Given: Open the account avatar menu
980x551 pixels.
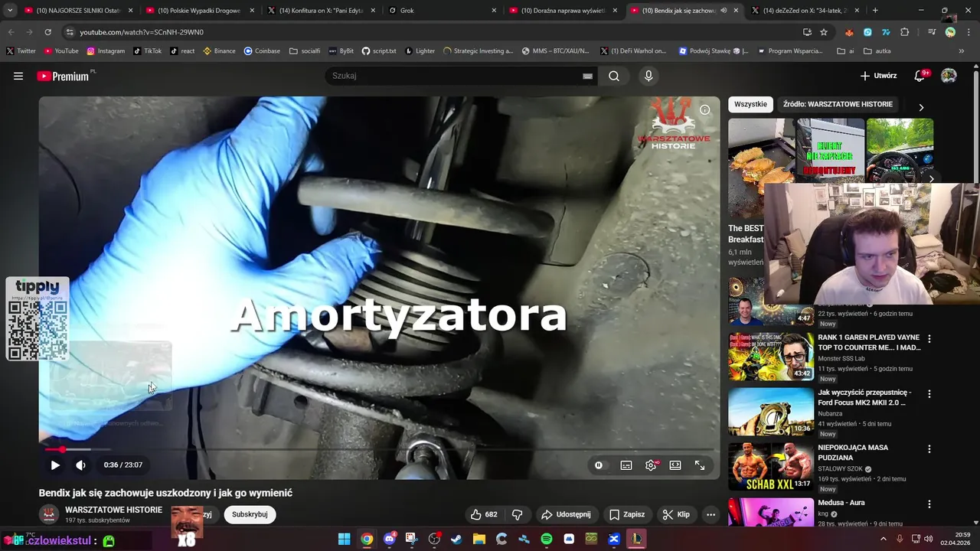Looking at the screenshot, I should (949, 76).
